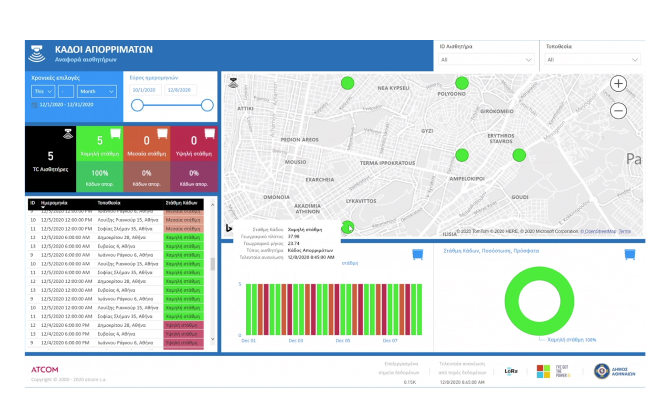Open the 'This' relative date dropdown
This screenshot has height=420, width=671.
[x=43, y=91]
